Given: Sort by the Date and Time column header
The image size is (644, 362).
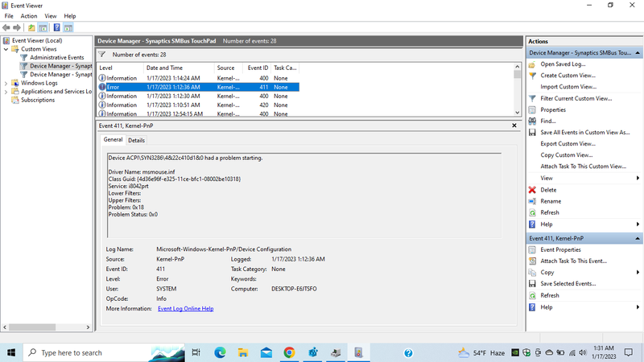Looking at the screenshot, I should [x=179, y=68].
